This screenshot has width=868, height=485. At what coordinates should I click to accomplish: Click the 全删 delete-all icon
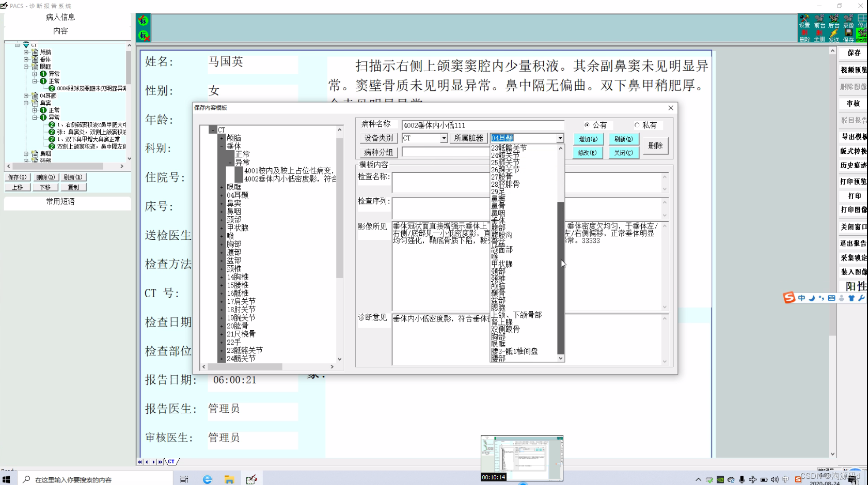[x=819, y=36]
